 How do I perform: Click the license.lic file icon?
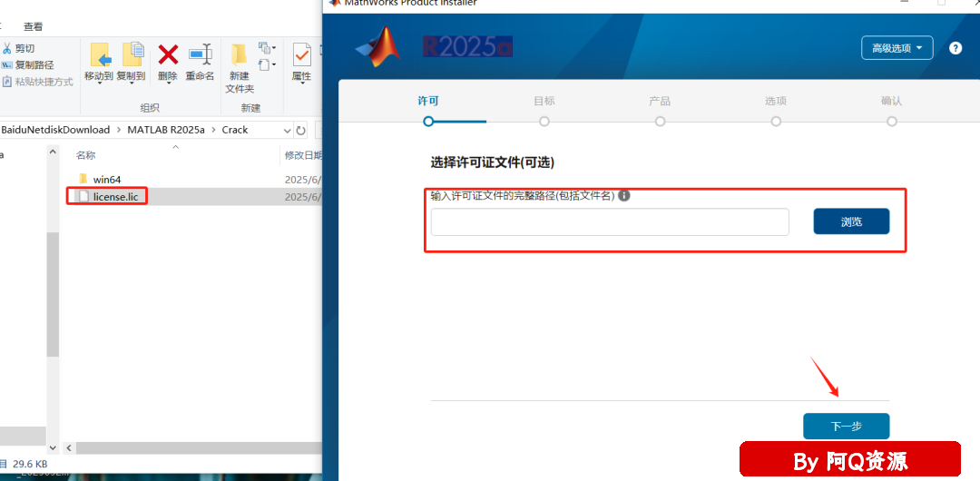click(83, 196)
